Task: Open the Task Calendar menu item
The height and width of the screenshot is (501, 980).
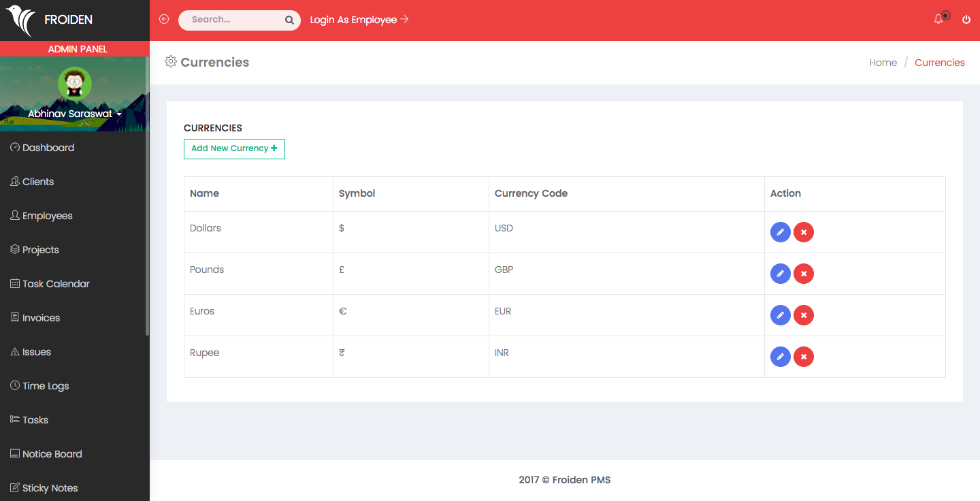Action: [56, 284]
